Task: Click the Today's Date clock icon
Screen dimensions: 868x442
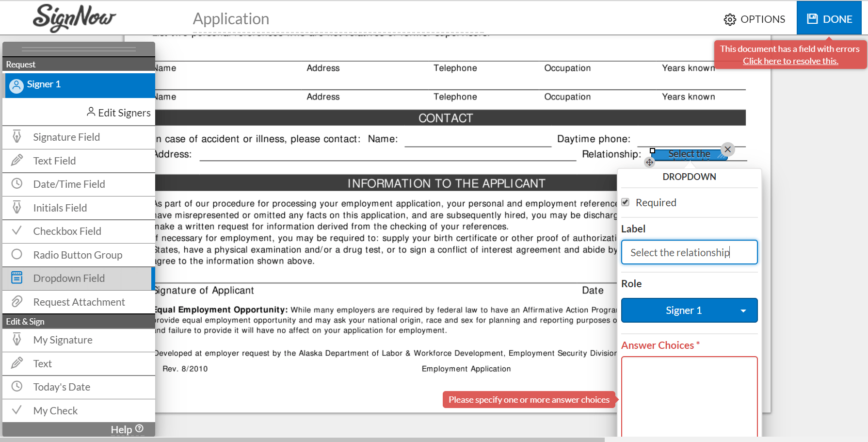Action: tap(17, 386)
